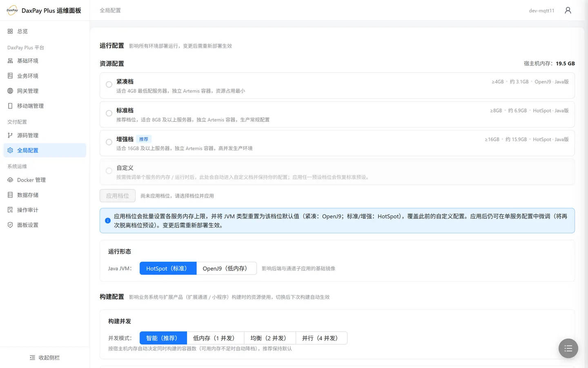Click the 收起侧栏 collapse icon
This screenshot has height=368, width=588.
click(33, 358)
